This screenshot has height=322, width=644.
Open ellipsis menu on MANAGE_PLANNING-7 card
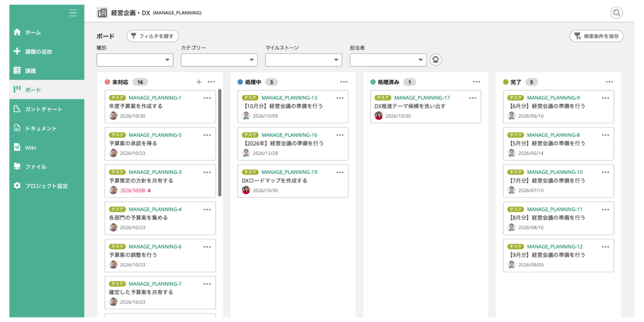pyautogui.click(x=207, y=284)
